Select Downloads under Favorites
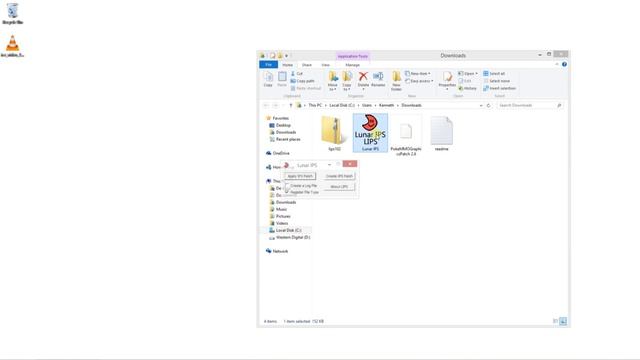Screen dimensions: 640x360 (x=286, y=132)
